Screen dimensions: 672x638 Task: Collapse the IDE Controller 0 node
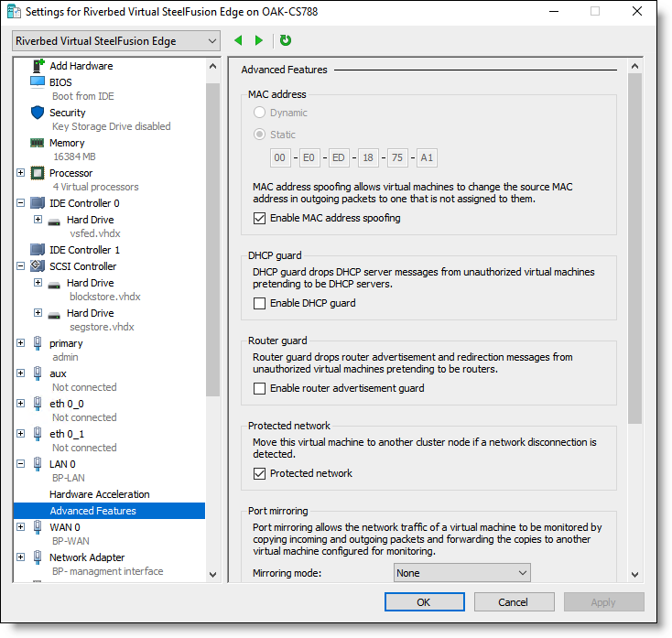(x=20, y=202)
